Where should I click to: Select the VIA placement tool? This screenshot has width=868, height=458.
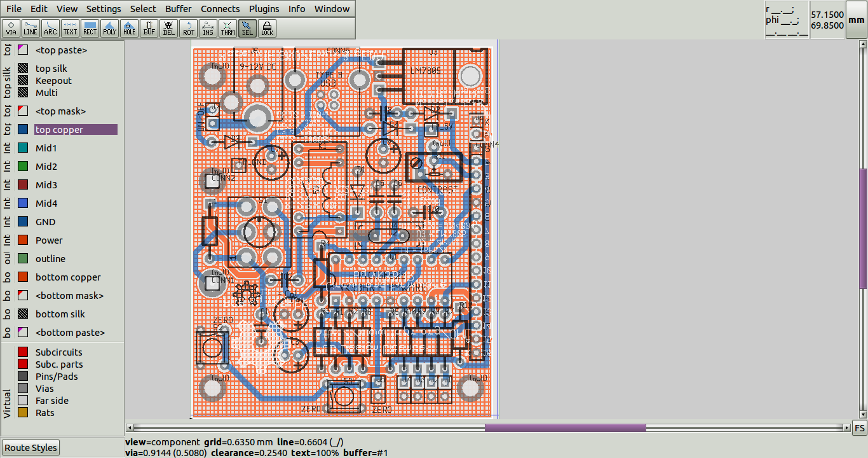point(11,28)
